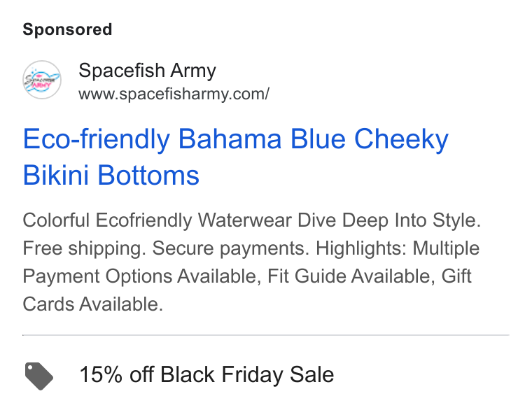
Task: Click 'Black Friday' in the promotion line
Action: click(221, 374)
